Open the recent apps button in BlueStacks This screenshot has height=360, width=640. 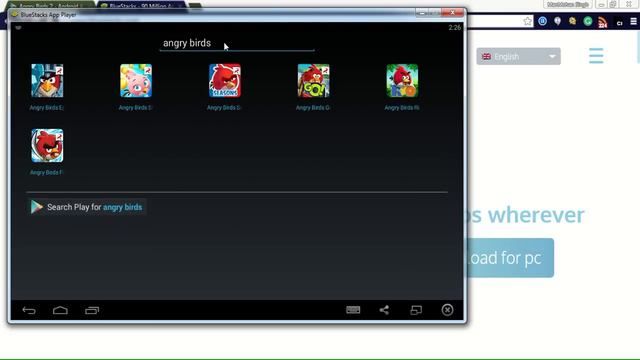pos(92,311)
